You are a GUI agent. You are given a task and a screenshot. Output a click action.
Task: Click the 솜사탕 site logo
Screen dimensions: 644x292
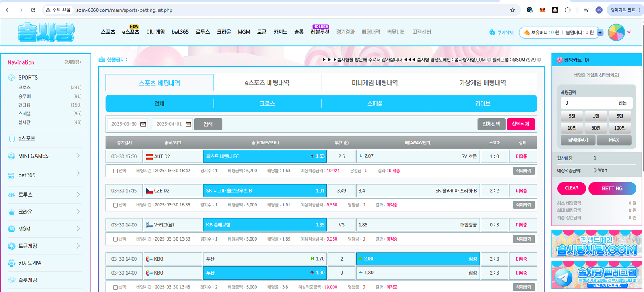pos(46,32)
